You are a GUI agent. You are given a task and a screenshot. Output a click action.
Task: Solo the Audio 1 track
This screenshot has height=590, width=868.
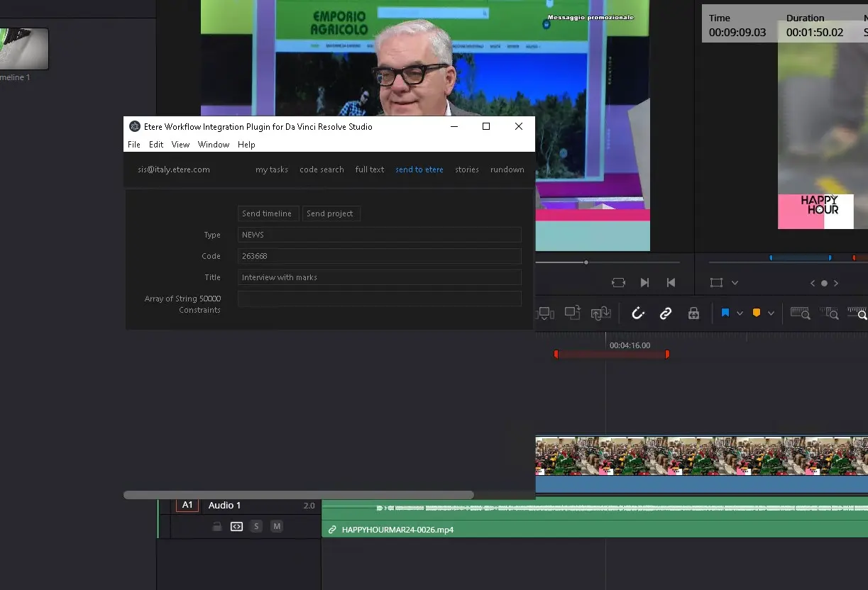256,526
